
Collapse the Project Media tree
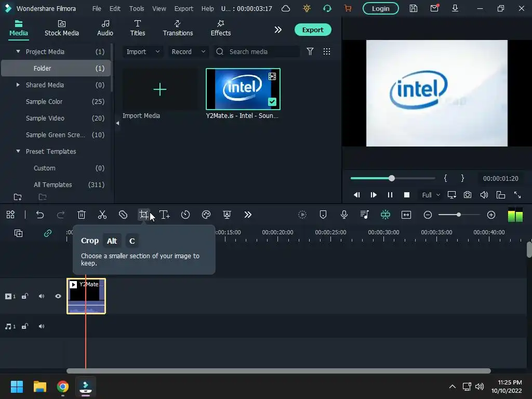18,51
